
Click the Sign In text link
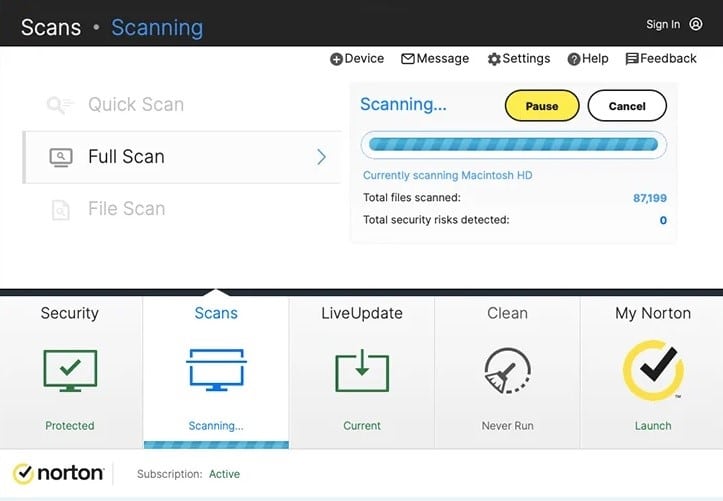click(x=663, y=24)
